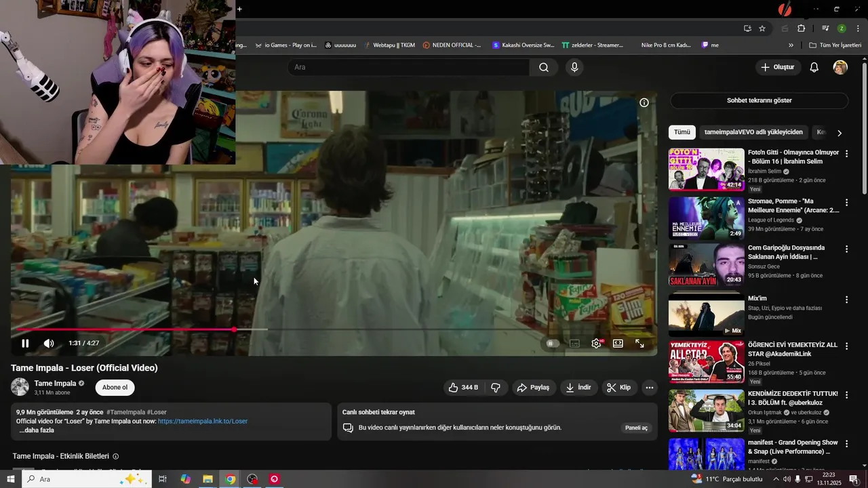Like the video (344 B)
The height and width of the screenshot is (488, 868).
point(463,388)
